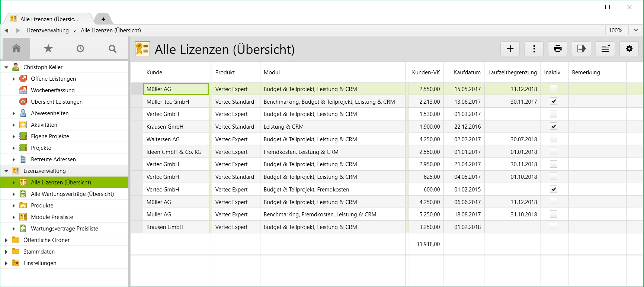Viewport: 644px width, 287px height.
Task: Print the license overview list
Action: (558, 49)
